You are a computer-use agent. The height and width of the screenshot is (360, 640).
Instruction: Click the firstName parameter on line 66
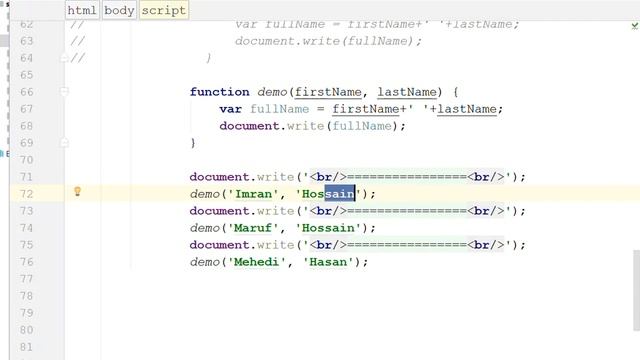pyautogui.click(x=328, y=92)
